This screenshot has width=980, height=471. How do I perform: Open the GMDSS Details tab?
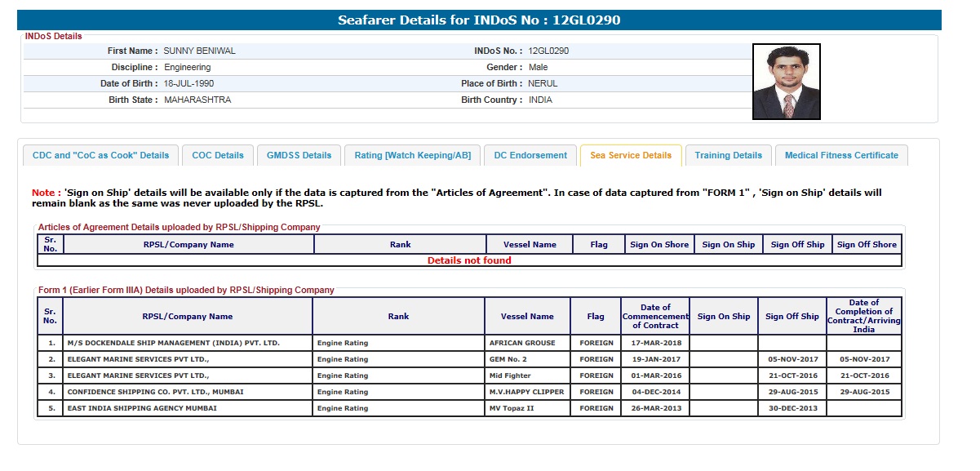click(x=299, y=155)
